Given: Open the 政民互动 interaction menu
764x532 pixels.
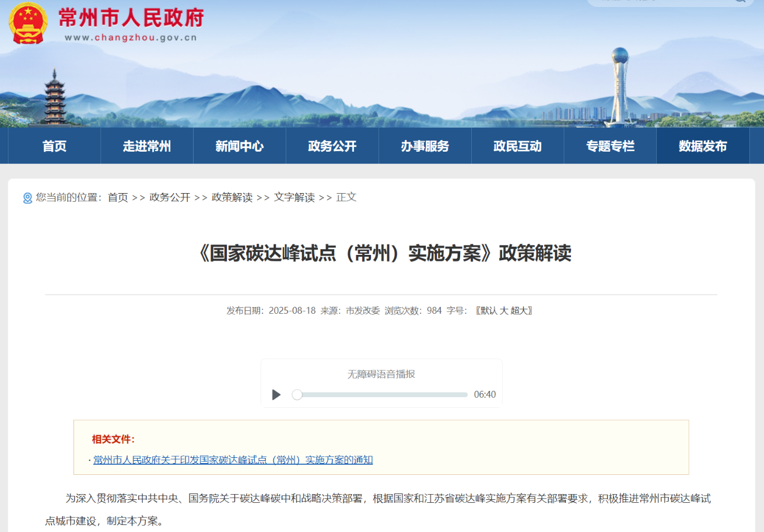Looking at the screenshot, I should tap(517, 146).
